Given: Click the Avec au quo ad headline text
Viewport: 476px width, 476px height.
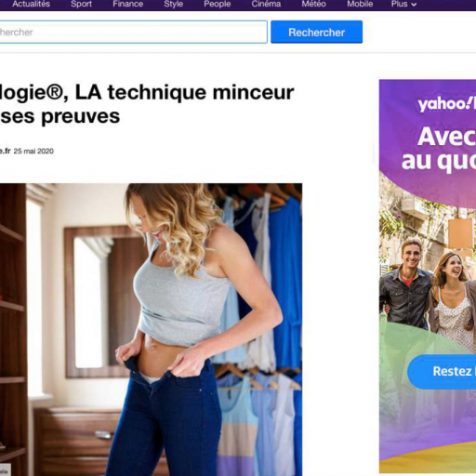Looking at the screenshot, I should point(439,149).
